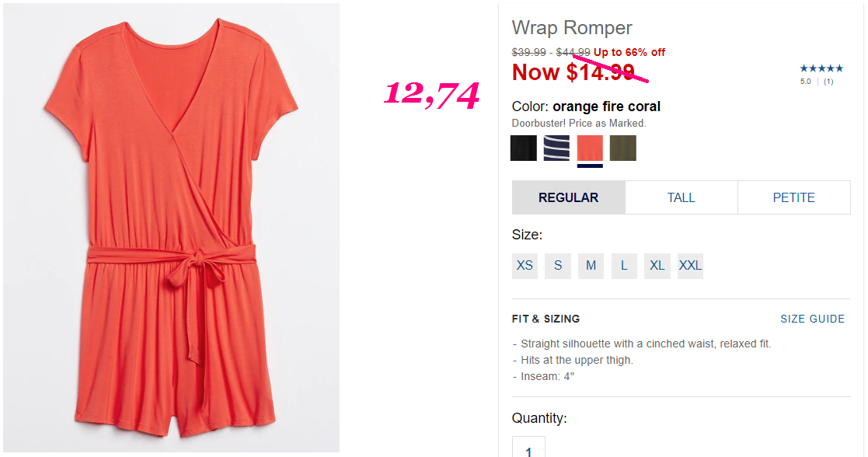Click the Quantity input field
This screenshot has height=457, width=868.
(x=528, y=448)
